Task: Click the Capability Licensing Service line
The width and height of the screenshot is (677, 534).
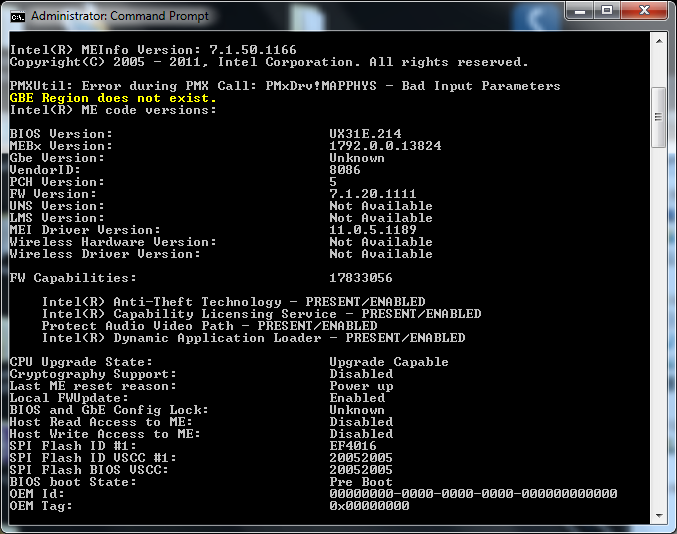Action: pos(262,314)
